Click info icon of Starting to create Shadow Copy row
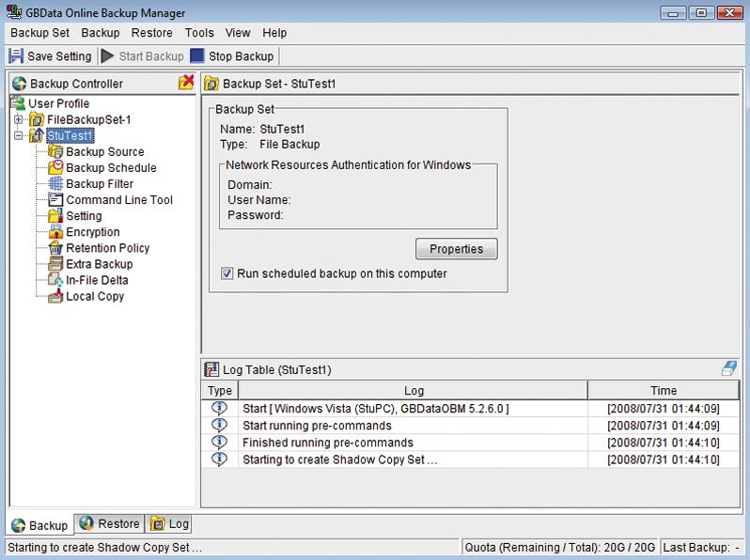This screenshot has width=750, height=560. (220, 459)
